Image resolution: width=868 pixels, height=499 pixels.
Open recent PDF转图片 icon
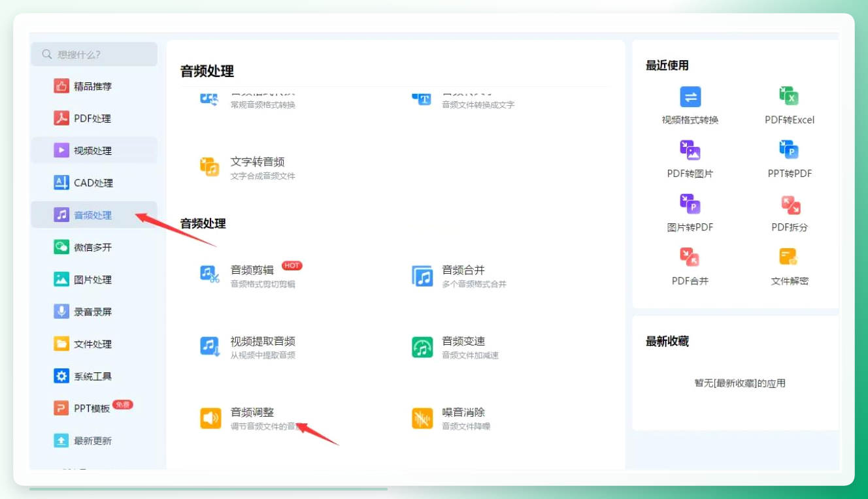pos(690,150)
